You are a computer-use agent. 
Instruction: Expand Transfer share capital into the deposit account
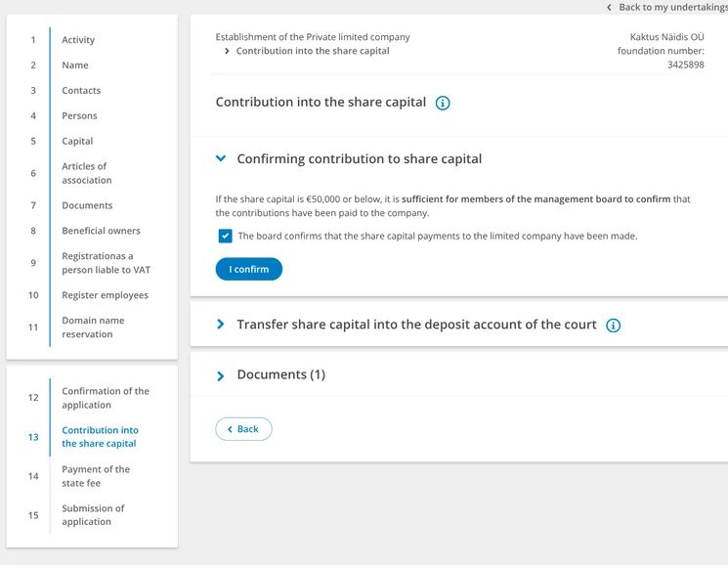click(221, 325)
